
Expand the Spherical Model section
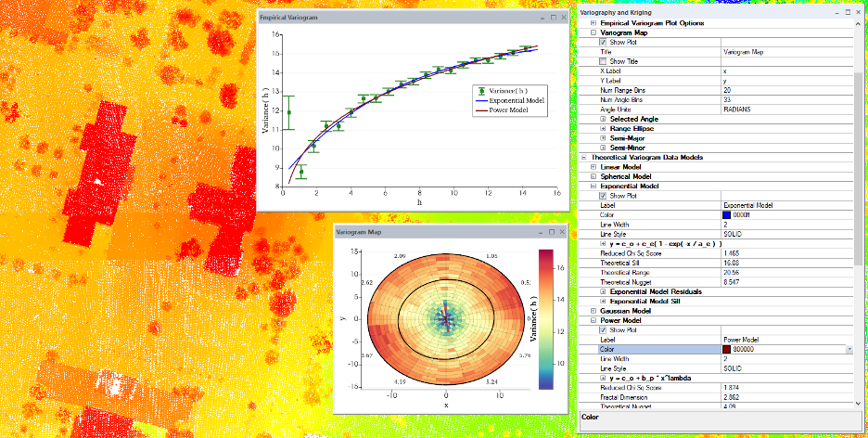click(594, 176)
